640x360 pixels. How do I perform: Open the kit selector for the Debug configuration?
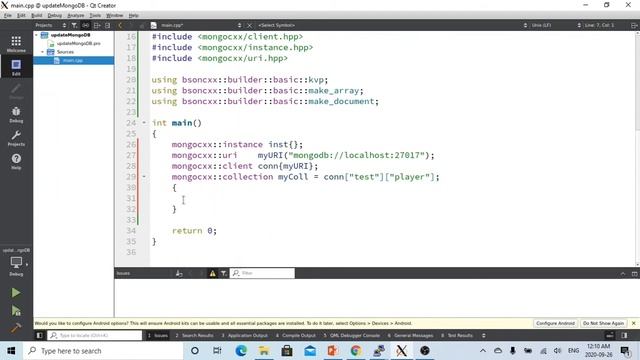pyautogui.click(x=16, y=265)
